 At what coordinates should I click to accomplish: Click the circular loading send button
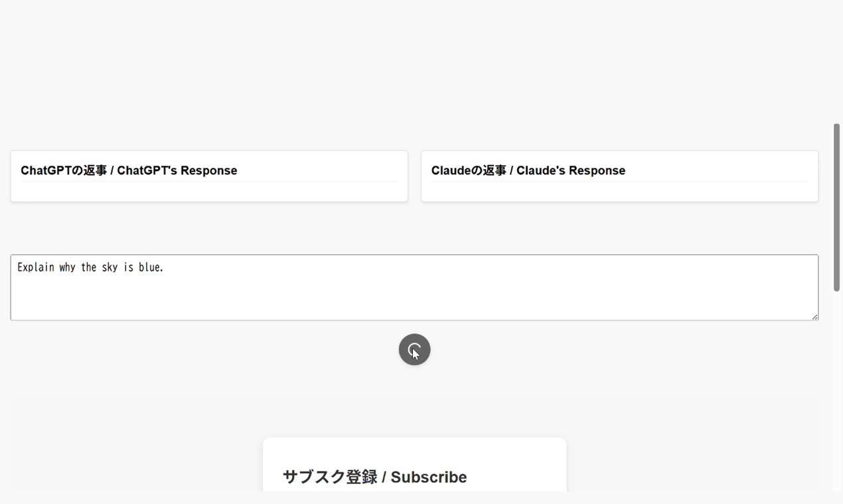(414, 349)
